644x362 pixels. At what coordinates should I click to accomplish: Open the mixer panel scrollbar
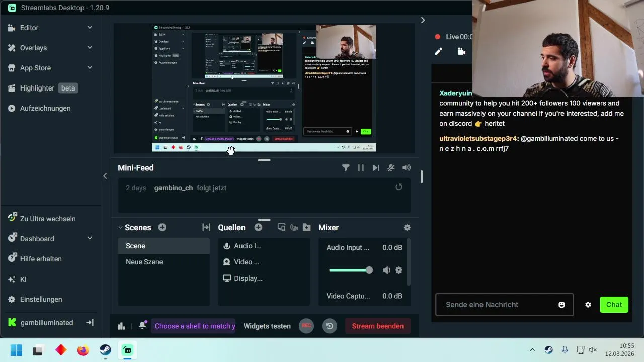[408, 261]
